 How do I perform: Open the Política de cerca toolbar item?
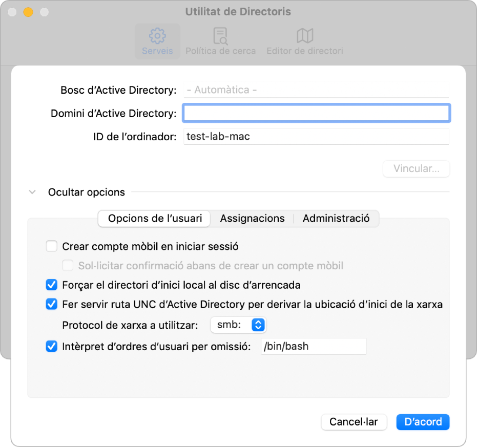point(220,41)
